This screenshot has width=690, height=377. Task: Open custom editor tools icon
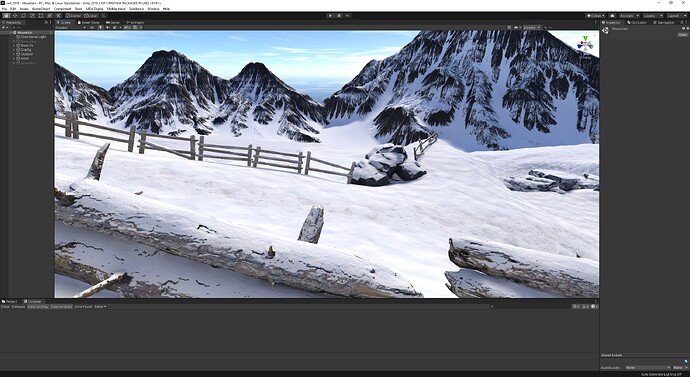coord(59,16)
